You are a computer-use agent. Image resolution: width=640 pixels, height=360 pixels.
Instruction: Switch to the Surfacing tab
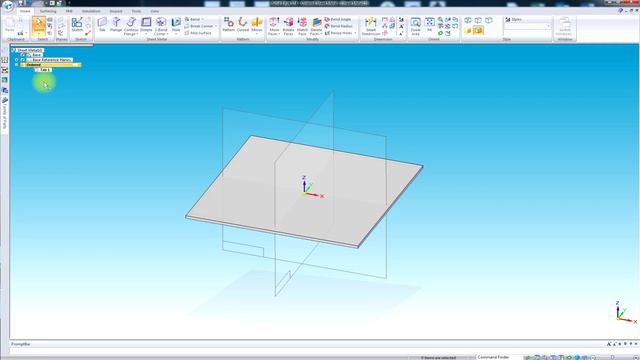[48, 11]
